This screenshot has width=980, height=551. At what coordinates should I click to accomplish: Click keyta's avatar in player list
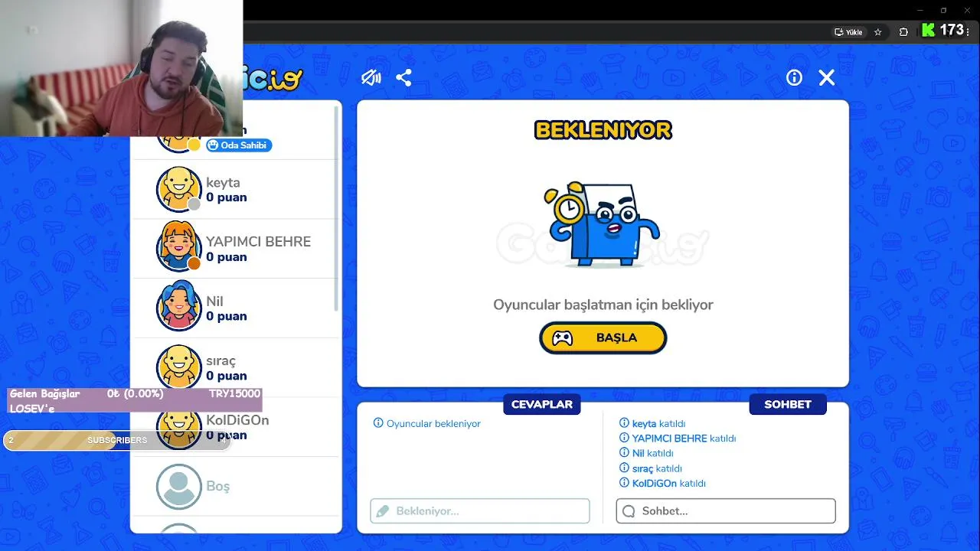click(179, 189)
